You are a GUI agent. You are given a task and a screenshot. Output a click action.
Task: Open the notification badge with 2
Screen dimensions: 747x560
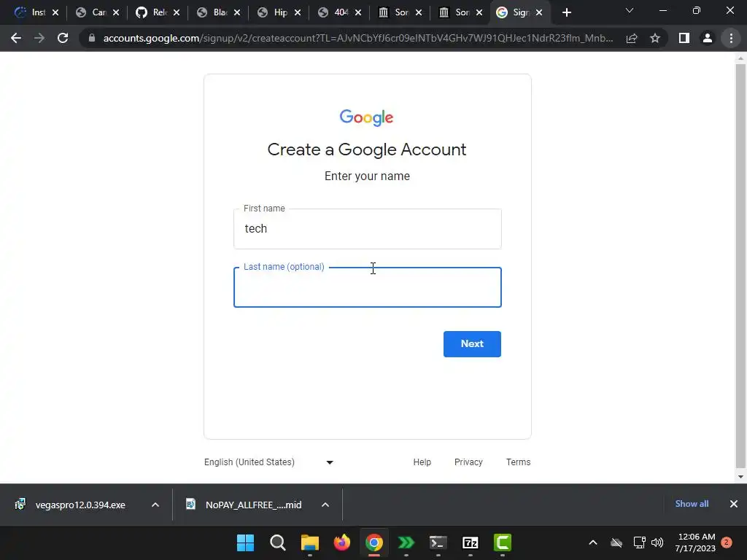point(727,542)
